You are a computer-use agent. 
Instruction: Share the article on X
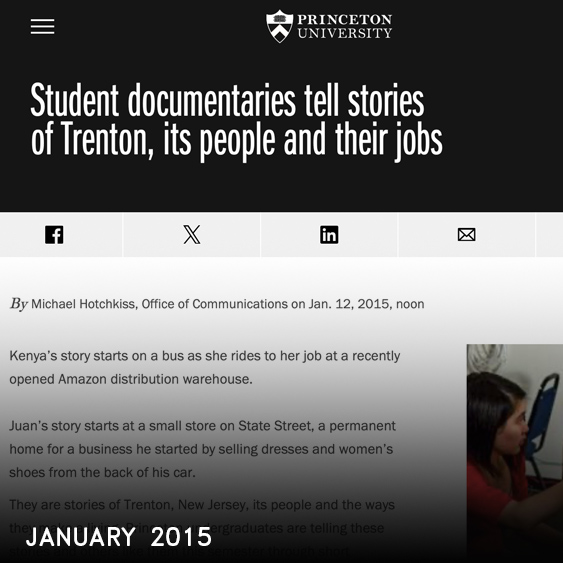[x=192, y=235]
